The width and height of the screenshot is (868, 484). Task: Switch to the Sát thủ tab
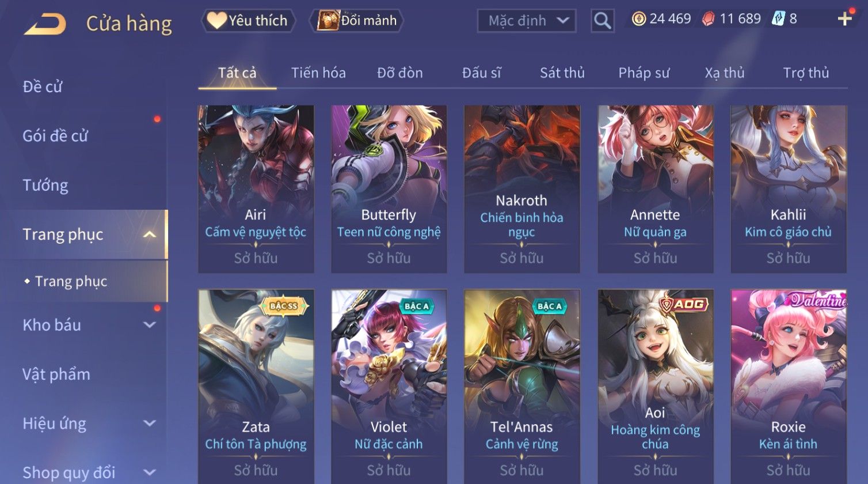pyautogui.click(x=562, y=73)
